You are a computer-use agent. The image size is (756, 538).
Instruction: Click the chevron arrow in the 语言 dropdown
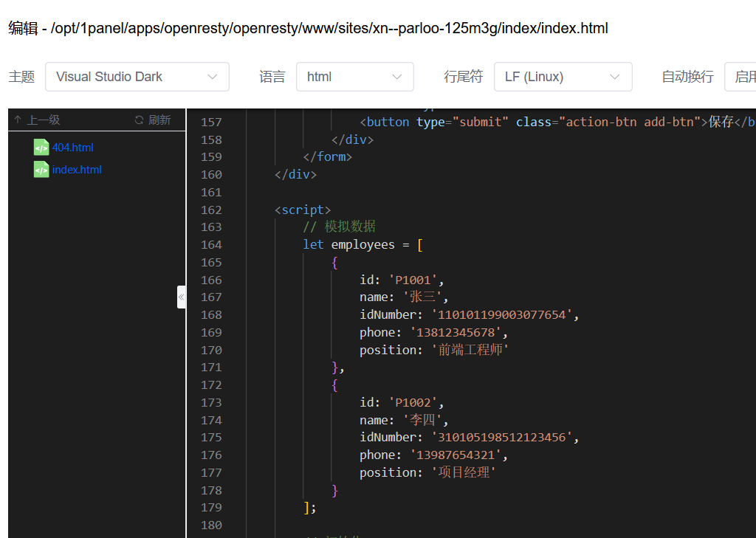397,77
